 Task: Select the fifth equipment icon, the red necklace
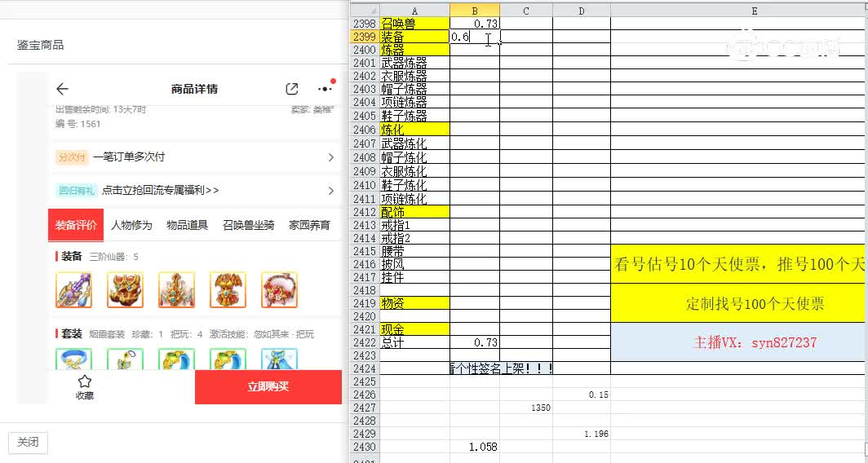280,290
